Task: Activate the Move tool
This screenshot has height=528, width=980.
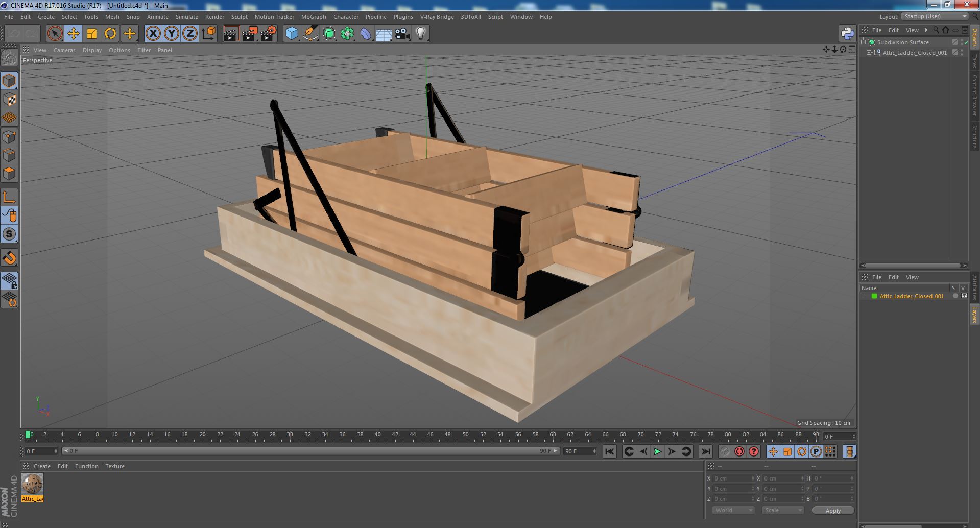Action: pyautogui.click(x=73, y=34)
